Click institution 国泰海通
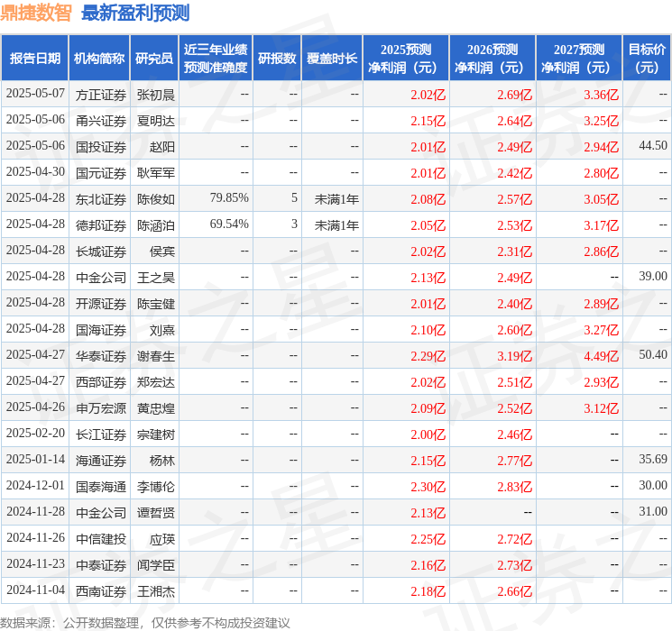This screenshot has width=672, height=631. (x=101, y=487)
